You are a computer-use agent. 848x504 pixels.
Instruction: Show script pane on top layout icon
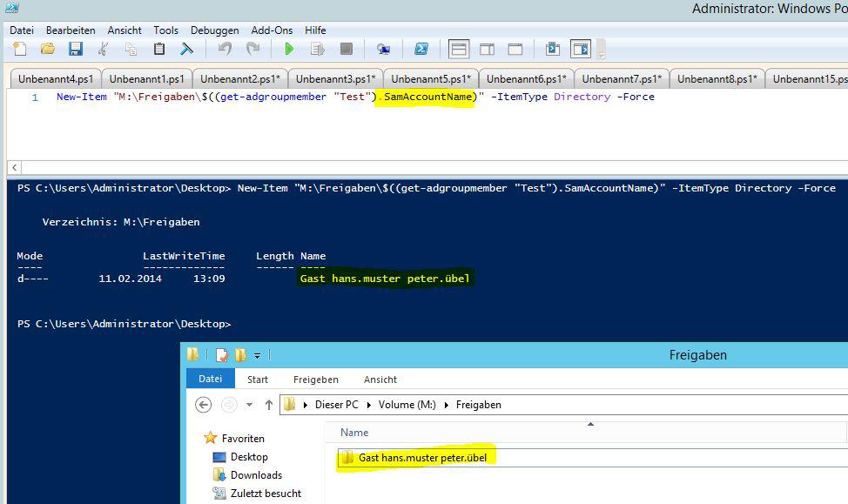pos(459,50)
